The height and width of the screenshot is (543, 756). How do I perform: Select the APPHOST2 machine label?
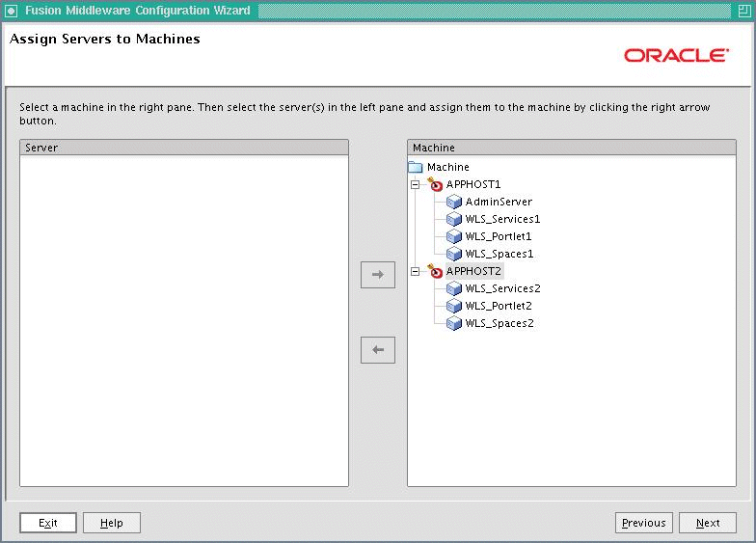pos(473,272)
